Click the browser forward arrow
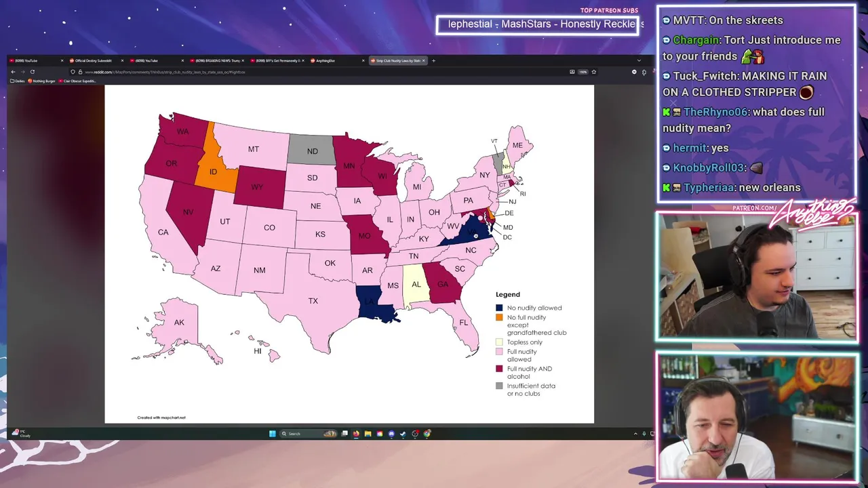This screenshot has width=868, height=488. coord(22,72)
